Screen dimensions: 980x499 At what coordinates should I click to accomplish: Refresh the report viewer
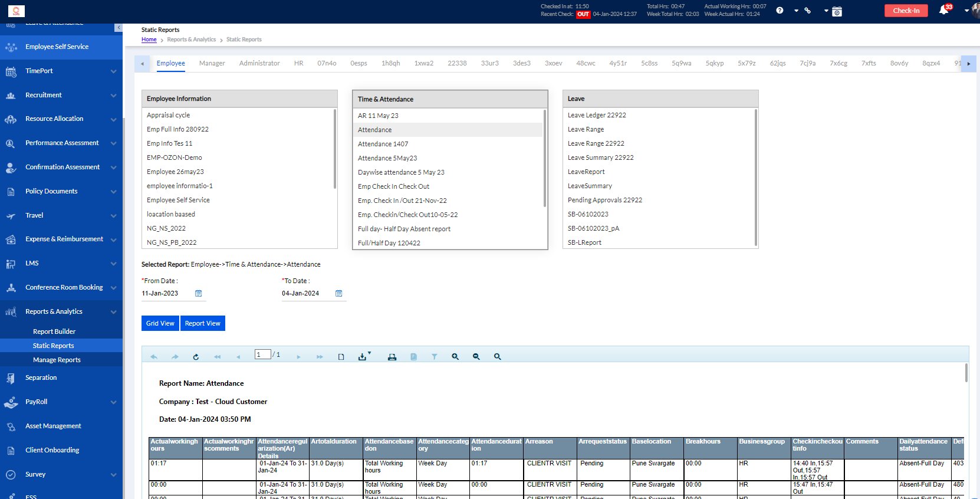(196, 357)
